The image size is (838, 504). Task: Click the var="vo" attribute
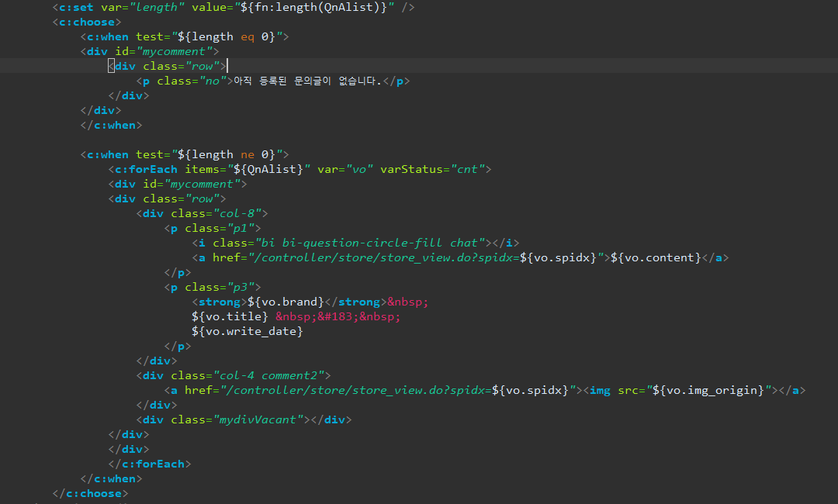345,169
